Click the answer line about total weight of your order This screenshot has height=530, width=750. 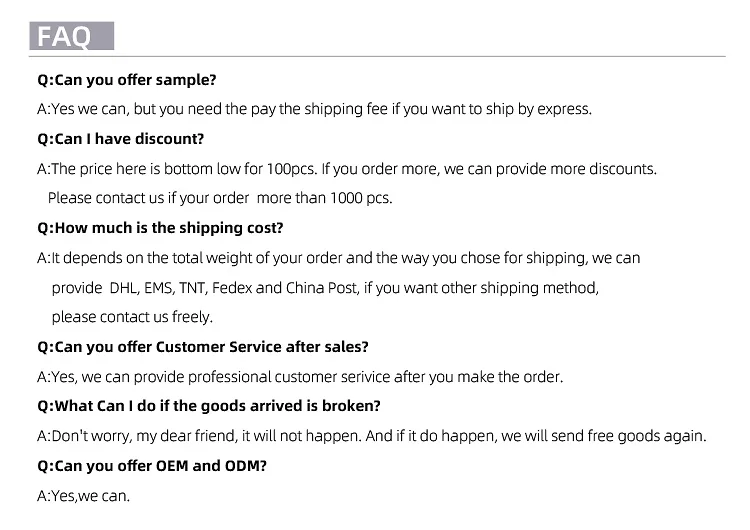(x=338, y=258)
